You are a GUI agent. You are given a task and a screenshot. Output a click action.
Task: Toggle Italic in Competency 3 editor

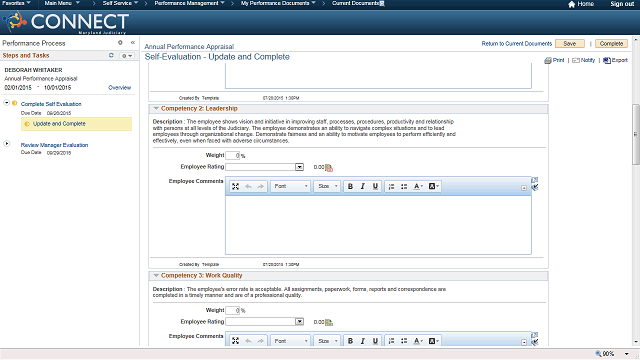362,341
